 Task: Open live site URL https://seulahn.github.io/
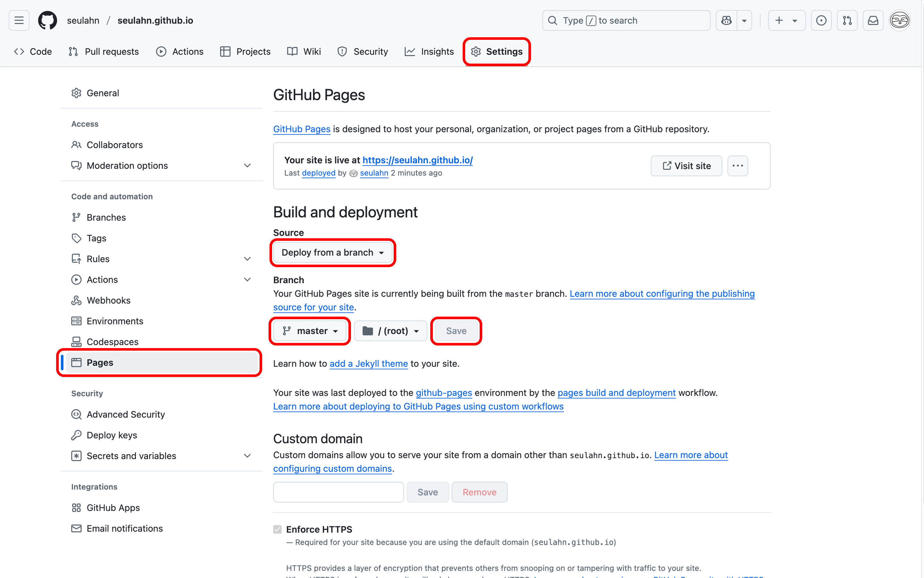click(x=417, y=160)
